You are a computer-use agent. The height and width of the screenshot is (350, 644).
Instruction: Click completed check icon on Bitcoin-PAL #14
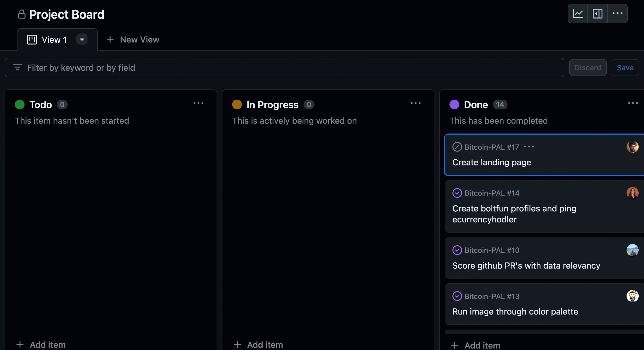pyautogui.click(x=457, y=193)
